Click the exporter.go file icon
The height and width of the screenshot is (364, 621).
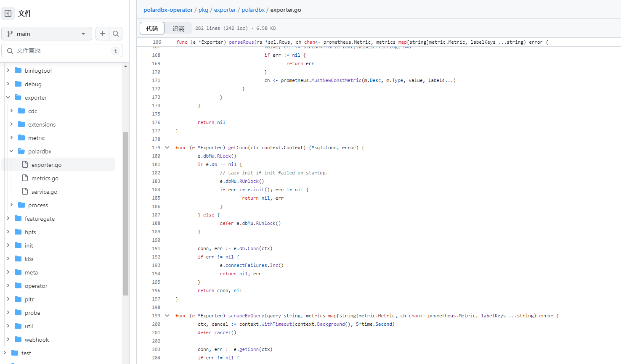coord(25,165)
